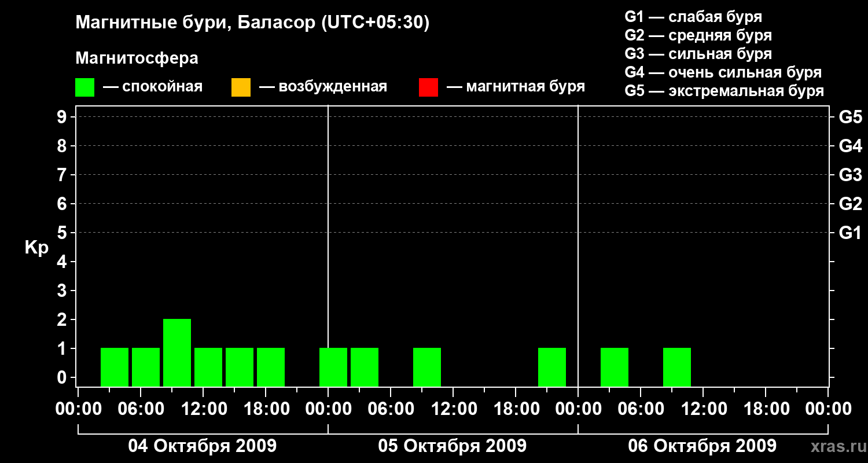The width and height of the screenshot is (868, 463).
Task: Click the 'Kp' axis title
Action: (36, 248)
